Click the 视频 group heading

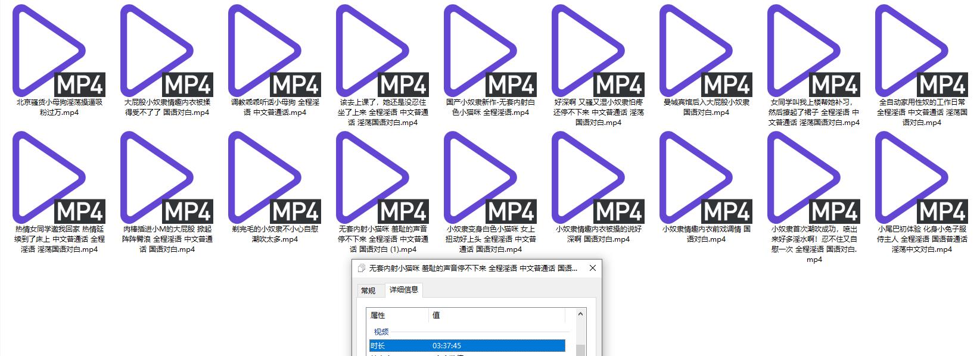pos(381,332)
